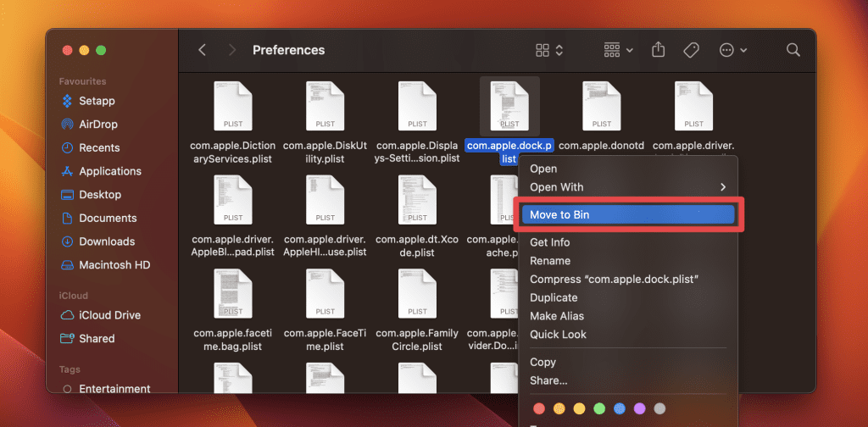This screenshot has height=427, width=868.
Task: Click the Share icon in toolbar
Action: (658, 50)
